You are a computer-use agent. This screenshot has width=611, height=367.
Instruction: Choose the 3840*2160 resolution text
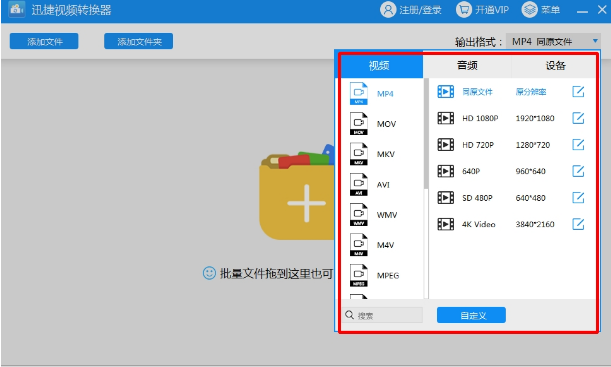[535, 224]
